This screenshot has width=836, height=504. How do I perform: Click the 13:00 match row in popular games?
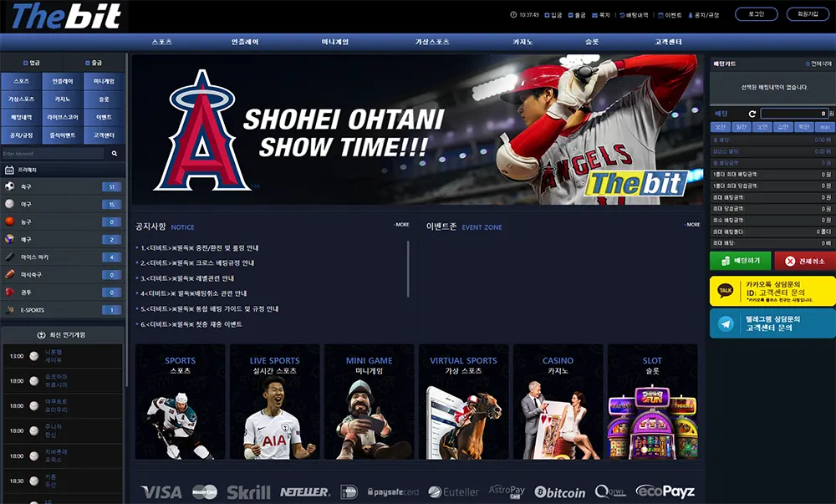[63, 356]
